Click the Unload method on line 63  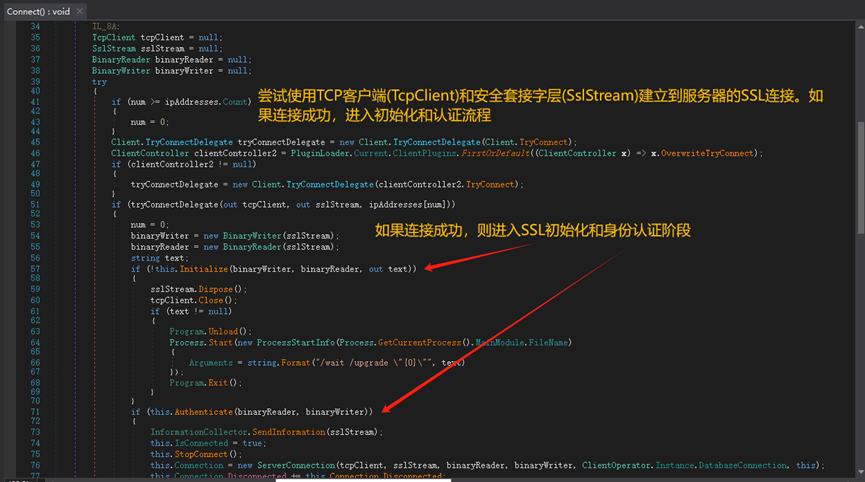click(223, 331)
